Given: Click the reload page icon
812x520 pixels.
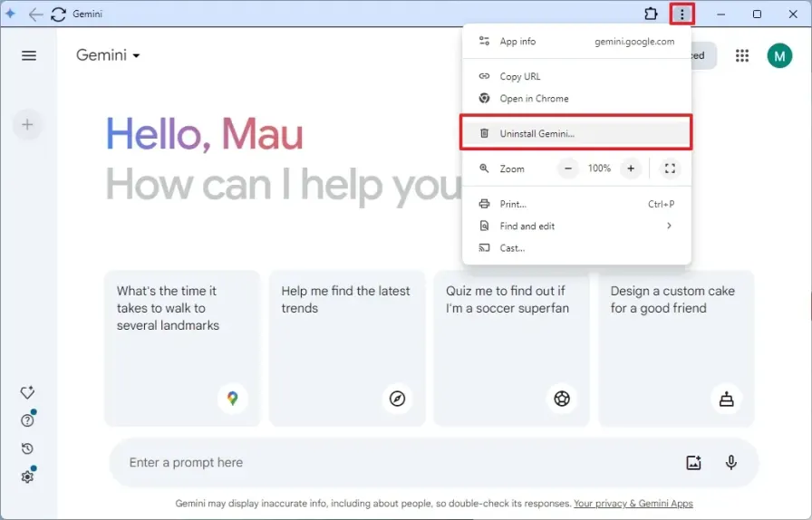Looking at the screenshot, I should [59, 14].
